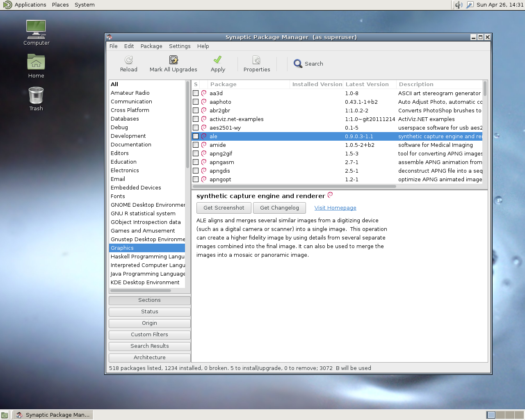The image size is (525, 420).
Task: Show Search Results view
Action: coord(150,346)
